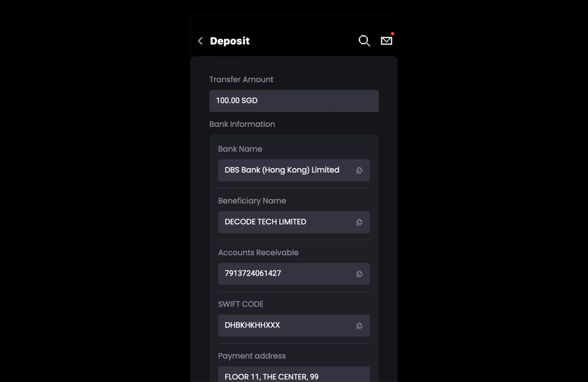Select the 7913724061427 account number field
This screenshot has height=382, width=588.
(x=294, y=274)
